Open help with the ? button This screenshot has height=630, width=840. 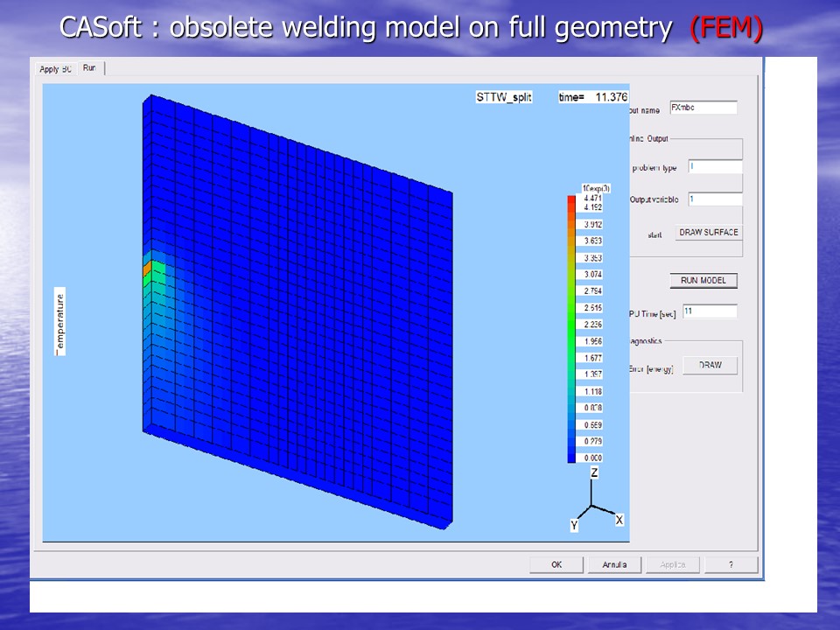731,564
